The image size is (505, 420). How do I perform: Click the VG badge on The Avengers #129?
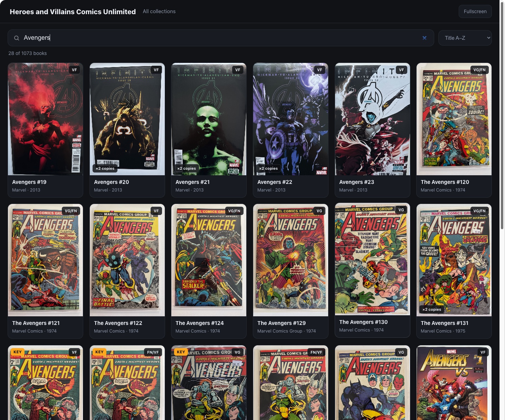pyautogui.click(x=320, y=211)
